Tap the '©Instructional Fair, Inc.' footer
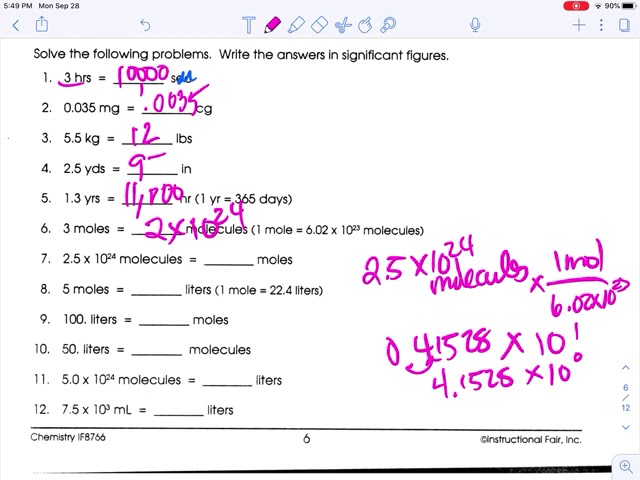640x480 pixels. (x=531, y=440)
